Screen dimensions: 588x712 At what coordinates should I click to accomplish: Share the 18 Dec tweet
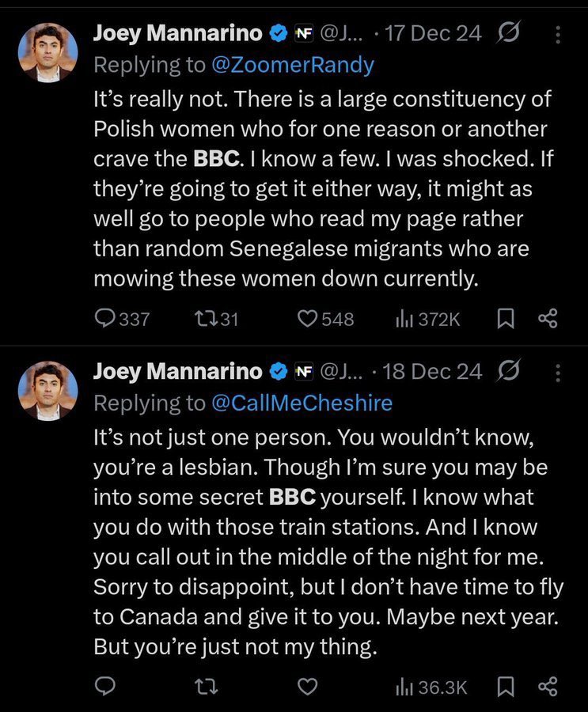pyautogui.click(x=548, y=687)
